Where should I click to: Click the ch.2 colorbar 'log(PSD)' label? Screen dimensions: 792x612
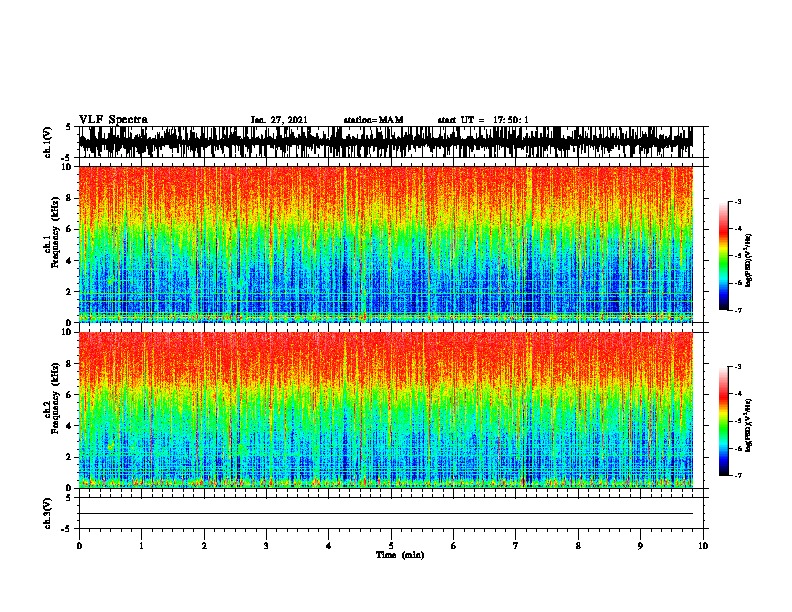748,425
